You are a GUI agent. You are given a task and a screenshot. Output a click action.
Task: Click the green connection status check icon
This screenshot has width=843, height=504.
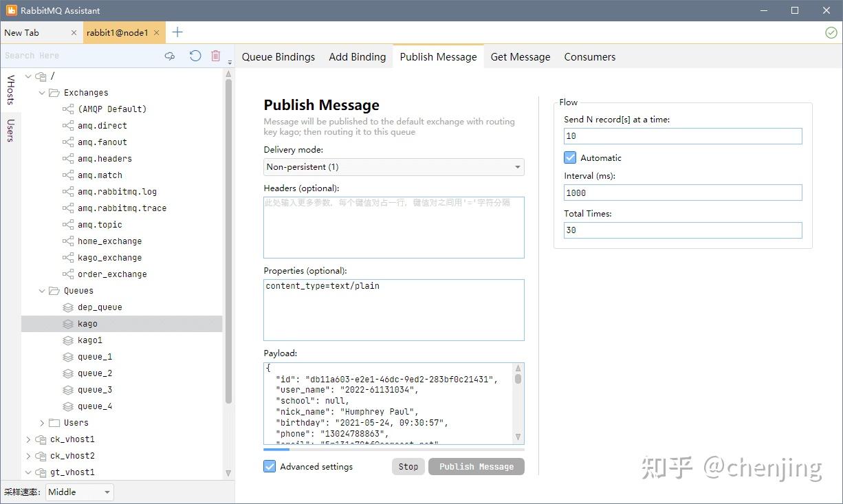pyautogui.click(x=831, y=32)
